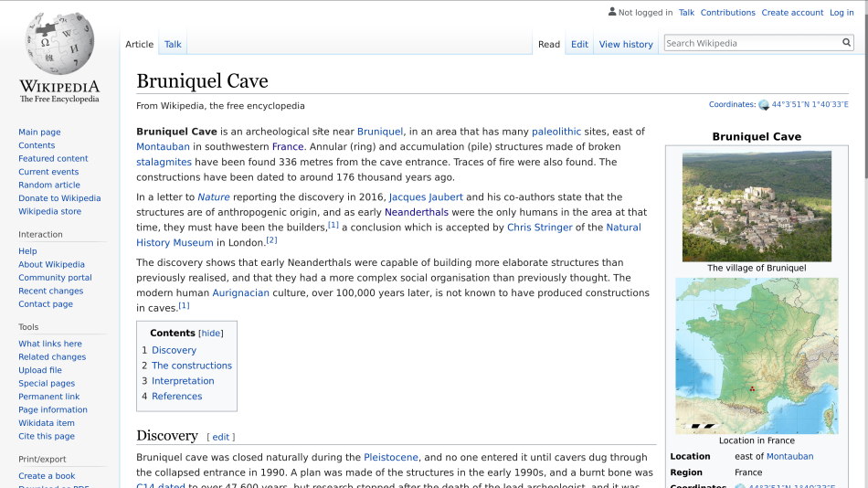Jump to Discovery section in Contents
868x488 pixels.
point(174,350)
